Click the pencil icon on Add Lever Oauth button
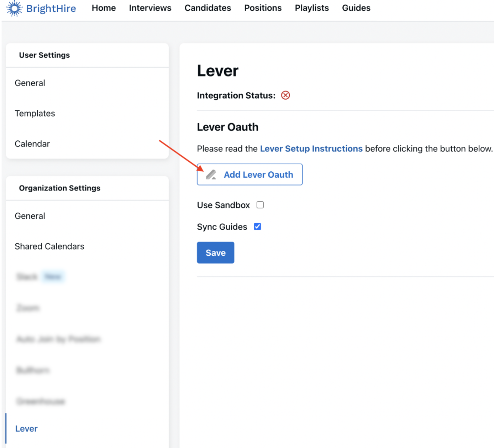The height and width of the screenshot is (448, 494). click(x=211, y=174)
